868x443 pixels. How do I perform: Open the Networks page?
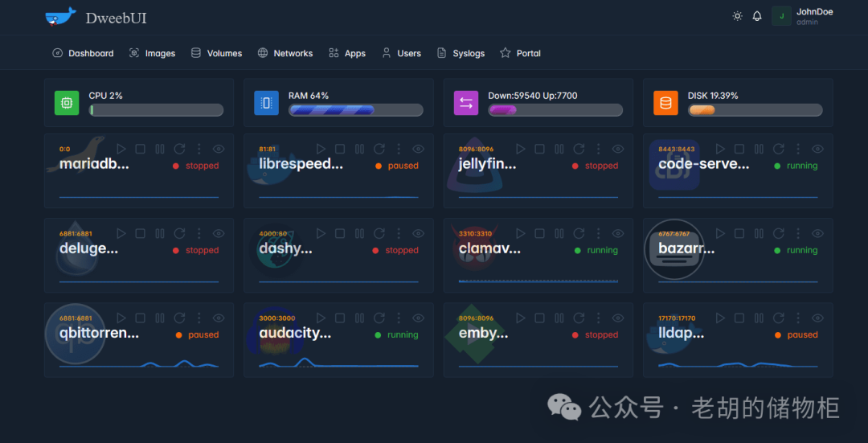click(285, 53)
